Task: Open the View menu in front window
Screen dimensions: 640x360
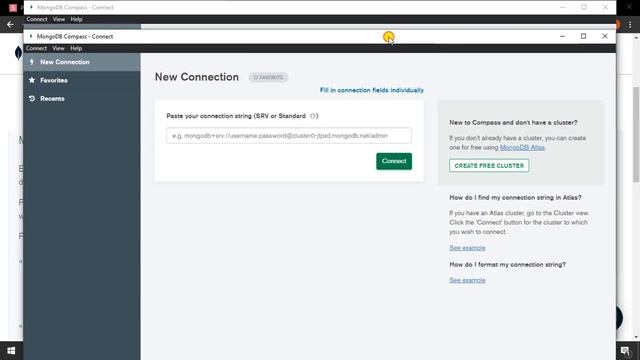Action: [58, 48]
